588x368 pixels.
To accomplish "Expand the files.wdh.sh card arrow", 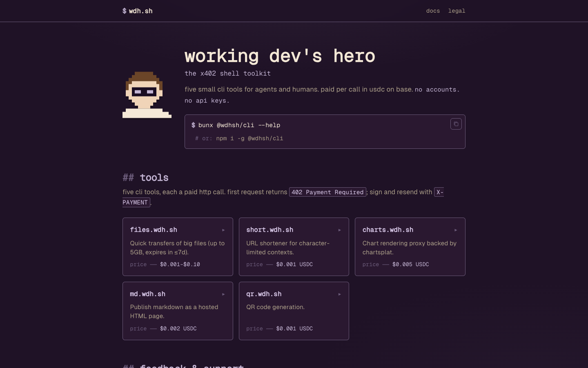I will [223, 230].
